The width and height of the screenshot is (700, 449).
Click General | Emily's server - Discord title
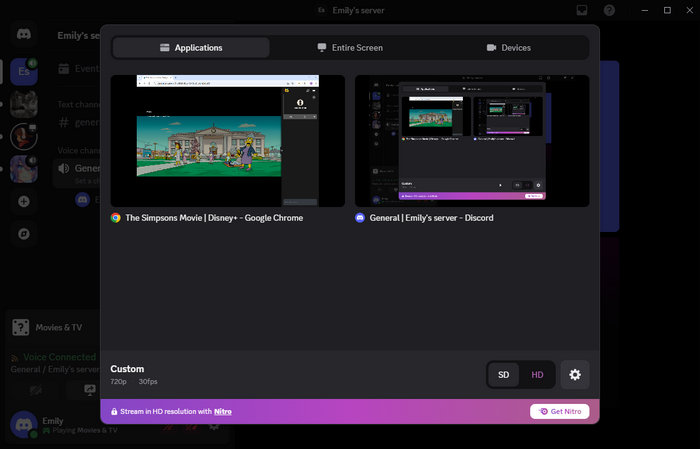pyautogui.click(x=431, y=218)
